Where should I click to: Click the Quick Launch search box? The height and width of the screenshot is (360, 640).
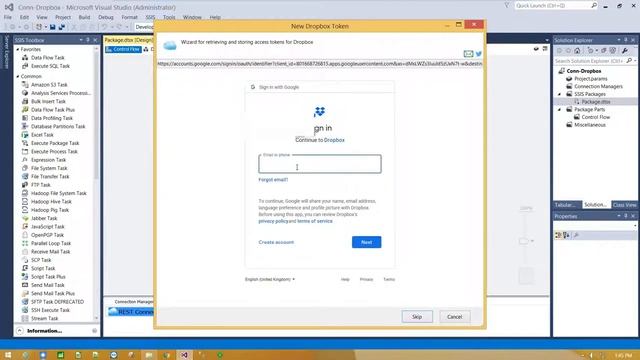pos(555,6)
